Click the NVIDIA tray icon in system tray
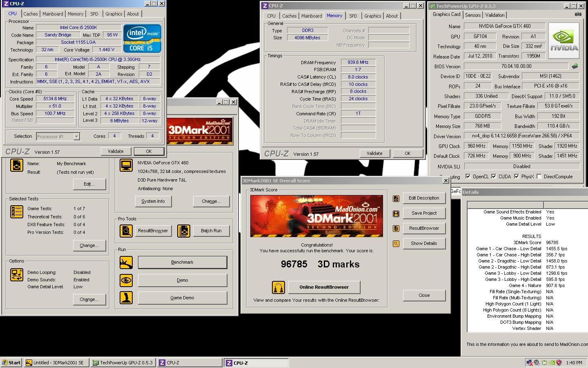The height and width of the screenshot is (368, 588). click(551, 363)
